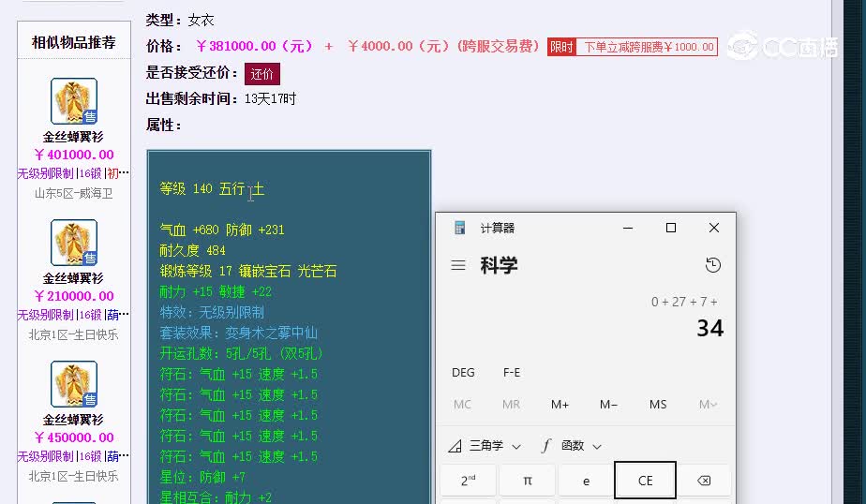This screenshot has height=504, width=866.
Task: Click the MC memory clear button
Action: pos(462,405)
